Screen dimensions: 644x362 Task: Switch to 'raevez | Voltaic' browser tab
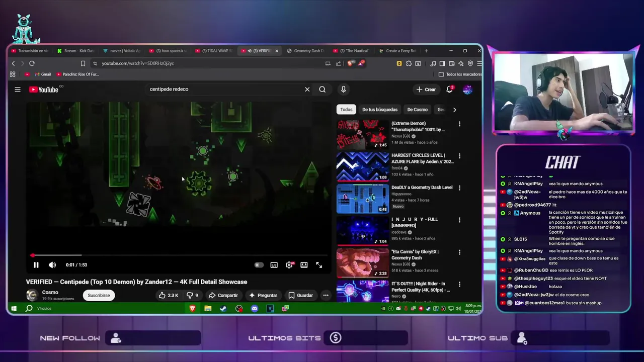click(122, 51)
